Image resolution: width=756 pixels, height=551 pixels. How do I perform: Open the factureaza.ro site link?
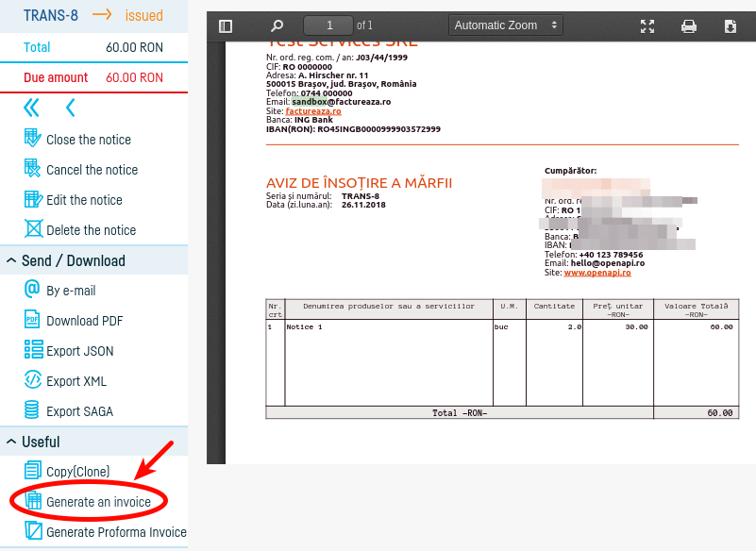(313, 111)
